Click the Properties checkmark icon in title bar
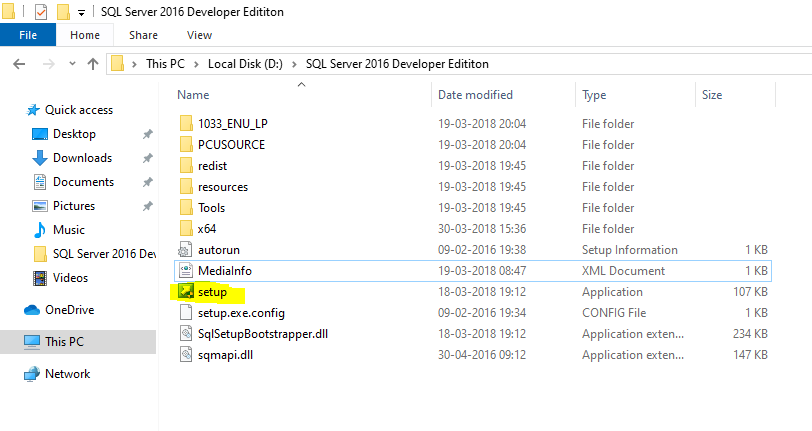The image size is (812, 431). (40, 11)
